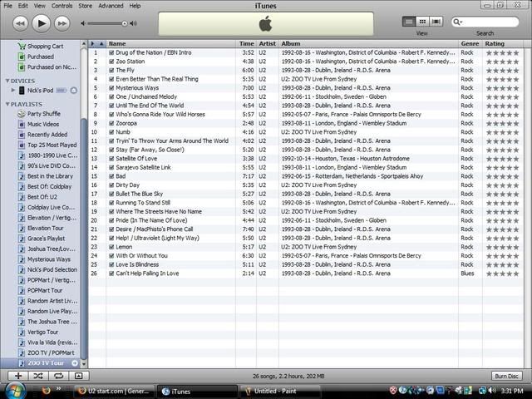Viewport: 532px width, 399px height.
Task: Open Purchased on Nick's device list
Action: [47, 67]
